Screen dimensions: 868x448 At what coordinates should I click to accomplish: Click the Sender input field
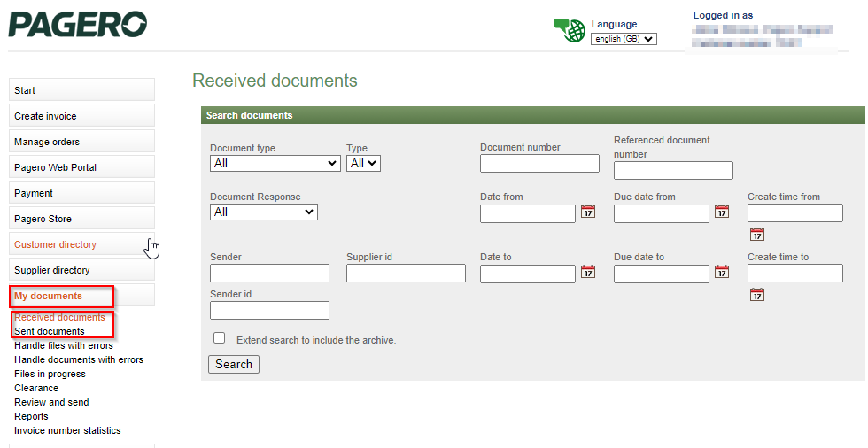269,274
